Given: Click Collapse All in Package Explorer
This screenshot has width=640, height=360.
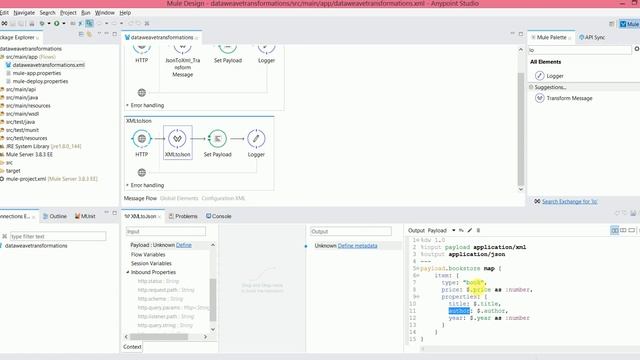Looking at the screenshot, I should point(81,34).
